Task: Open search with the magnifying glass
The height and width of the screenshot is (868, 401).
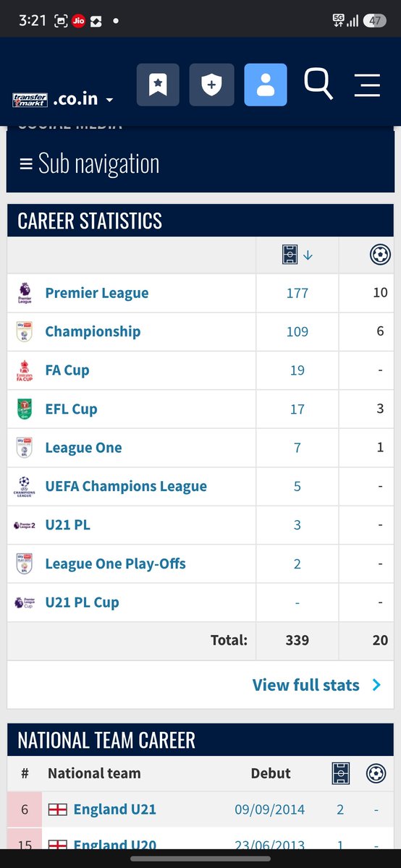Action: pyautogui.click(x=318, y=84)
